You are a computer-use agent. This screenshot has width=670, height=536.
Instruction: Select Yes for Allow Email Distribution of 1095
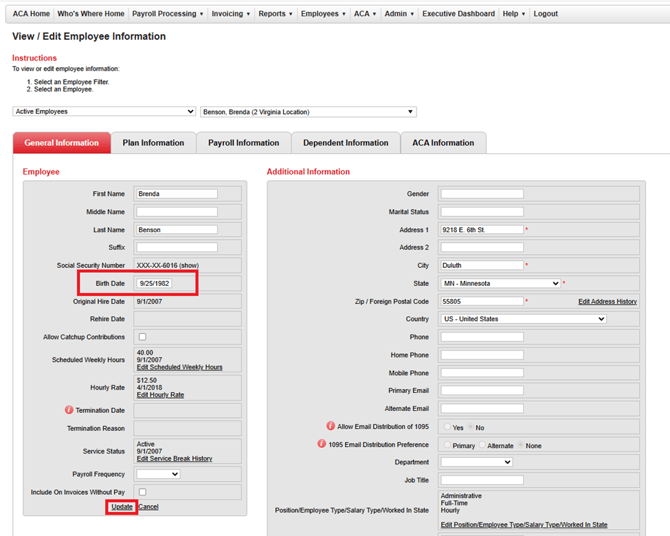(447, 427)
